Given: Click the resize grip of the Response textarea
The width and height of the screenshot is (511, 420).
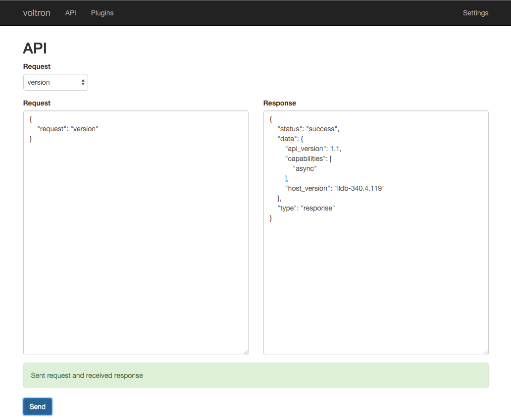Looking at the screenshot, I should click(x=486, y=352).
